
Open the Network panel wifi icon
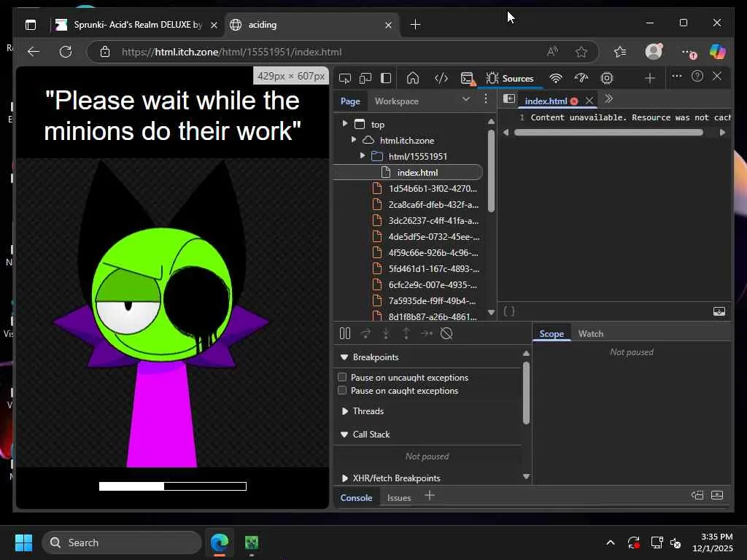click(555, 78)
